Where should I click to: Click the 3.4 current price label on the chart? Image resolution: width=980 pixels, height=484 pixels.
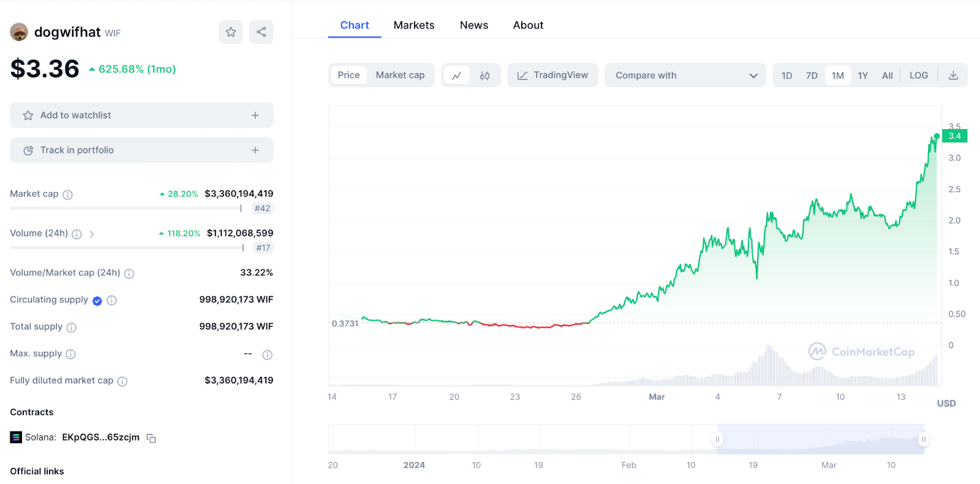tap(954, 136)
